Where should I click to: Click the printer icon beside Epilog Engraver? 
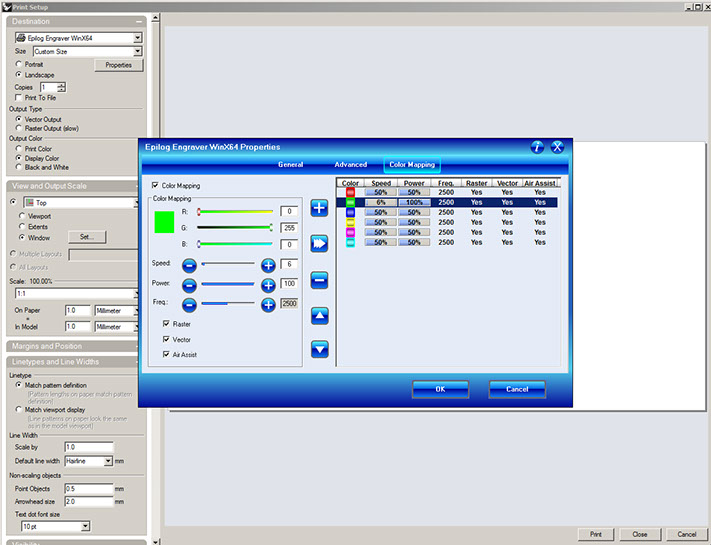coord(21,38)
